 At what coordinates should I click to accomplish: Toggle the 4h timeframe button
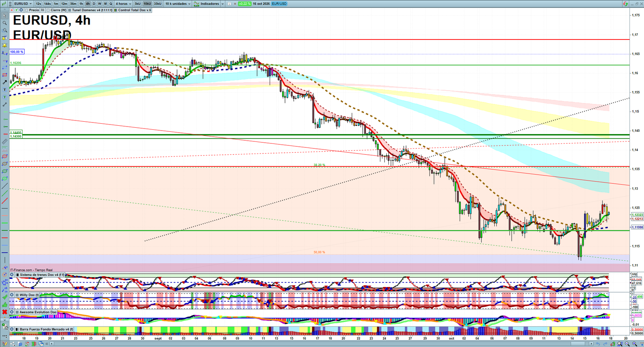(88, 4)
